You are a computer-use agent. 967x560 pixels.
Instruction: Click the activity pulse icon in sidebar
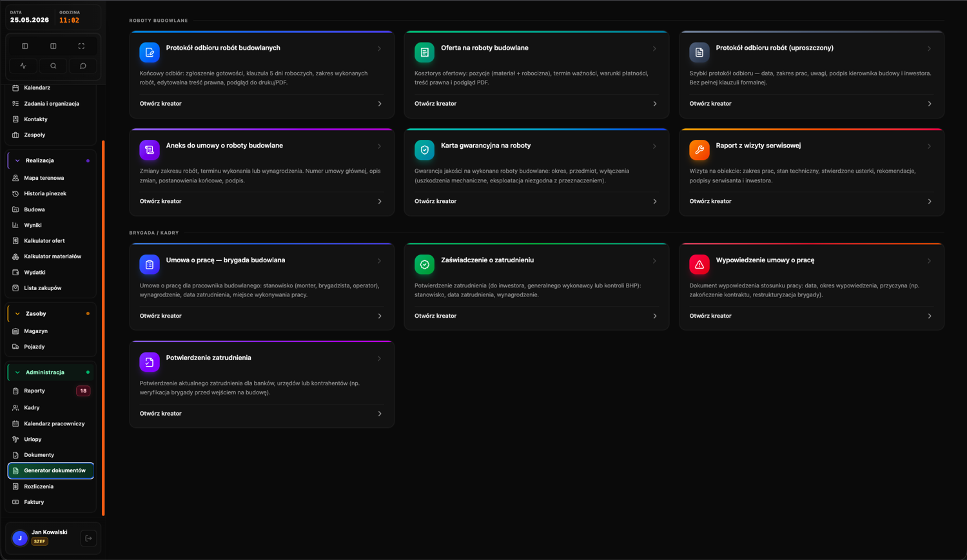pos(24,66)
